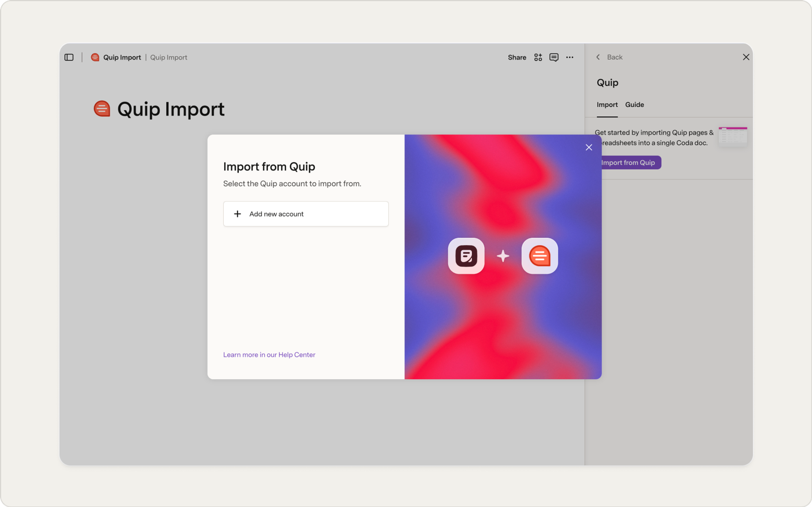Click the Quip Import doc icon in header
This screenshot has height=507, width=812.
point(95,57)
